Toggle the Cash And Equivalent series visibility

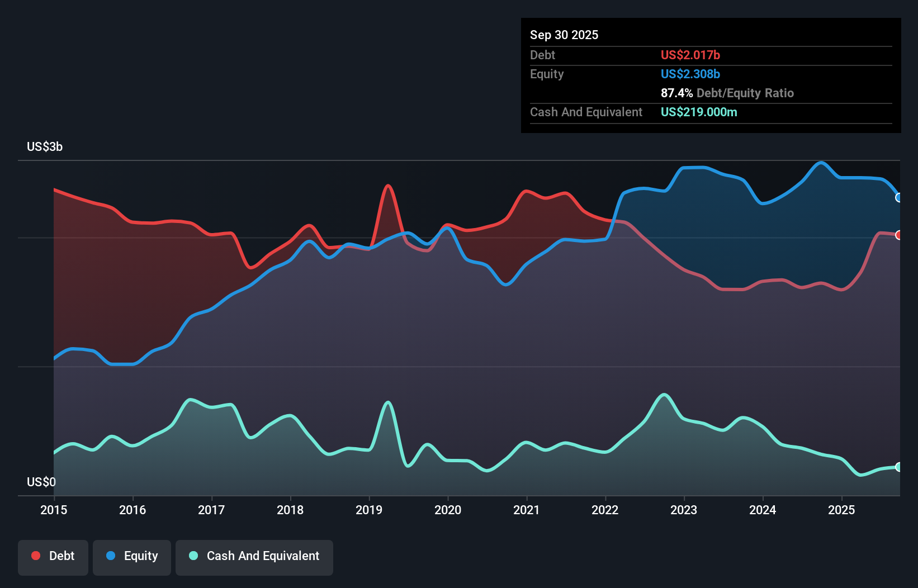pyautogui.click(x=254, y=556)
